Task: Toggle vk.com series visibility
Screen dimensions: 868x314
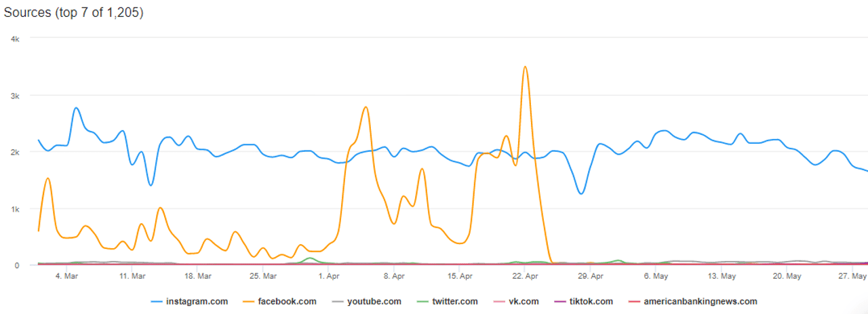Action: point(524,301)
